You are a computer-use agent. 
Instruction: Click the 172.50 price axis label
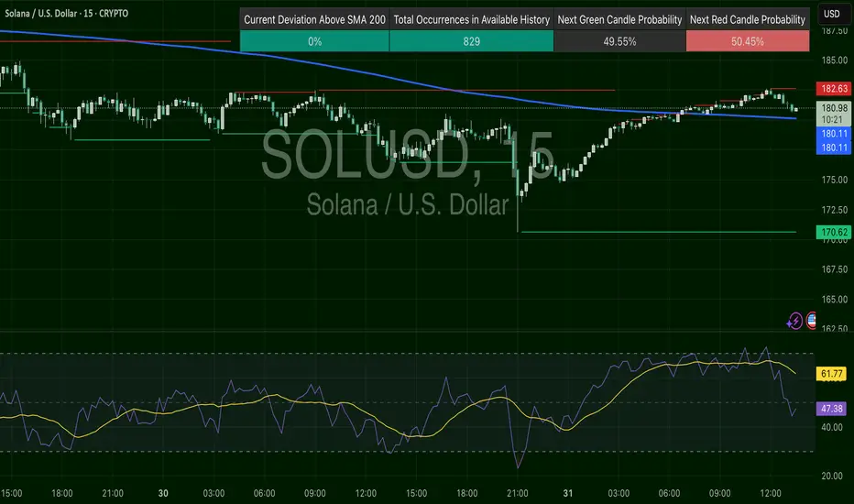(x=835, y=210)
